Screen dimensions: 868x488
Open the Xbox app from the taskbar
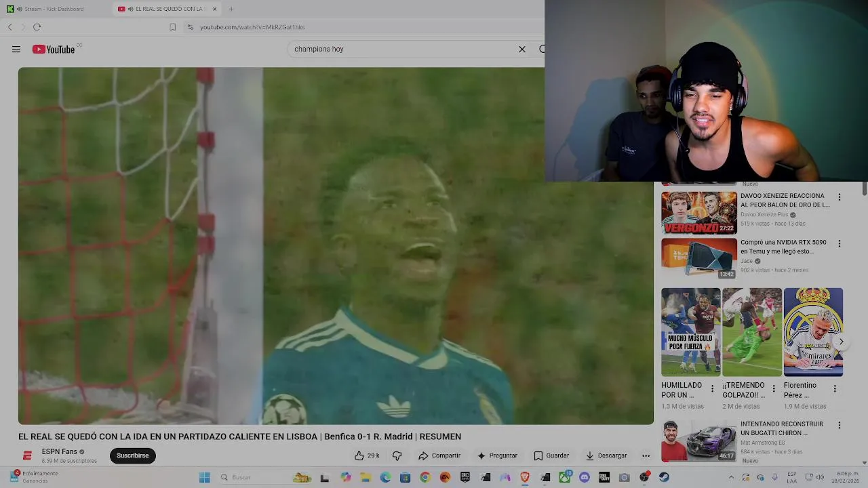click(565, 477)
